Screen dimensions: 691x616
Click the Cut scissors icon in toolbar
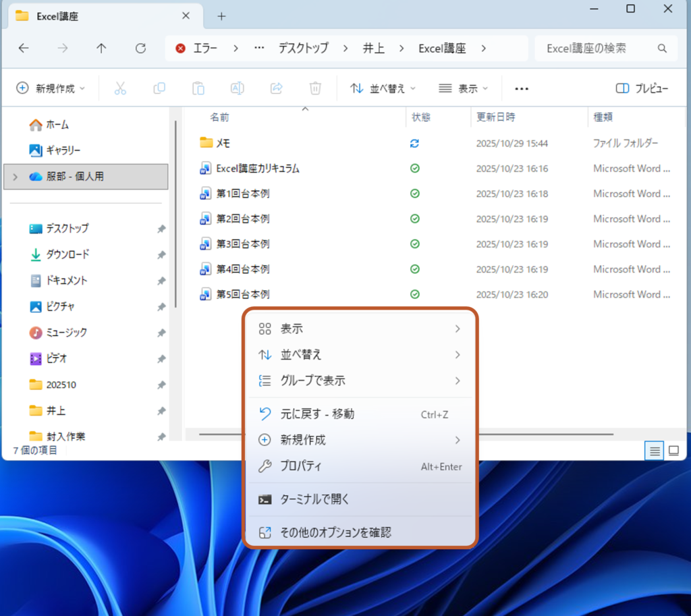pos(120,88)
